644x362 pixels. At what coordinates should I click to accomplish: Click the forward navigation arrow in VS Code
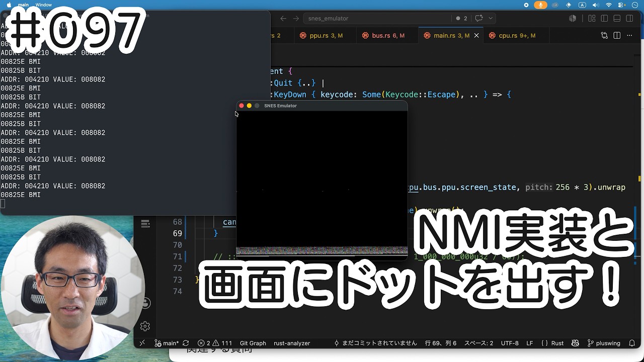[296, 18]
